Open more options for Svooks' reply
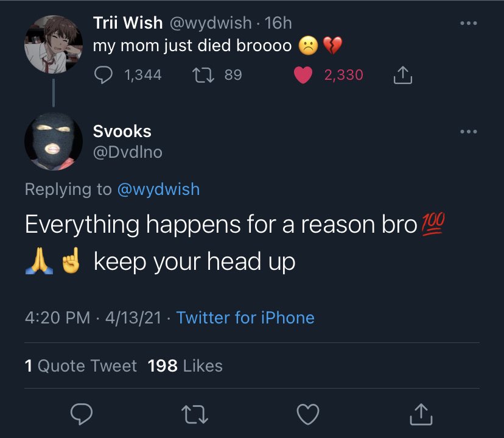The image size is (504, 438). pyautogui.click(x=468, y=131)
